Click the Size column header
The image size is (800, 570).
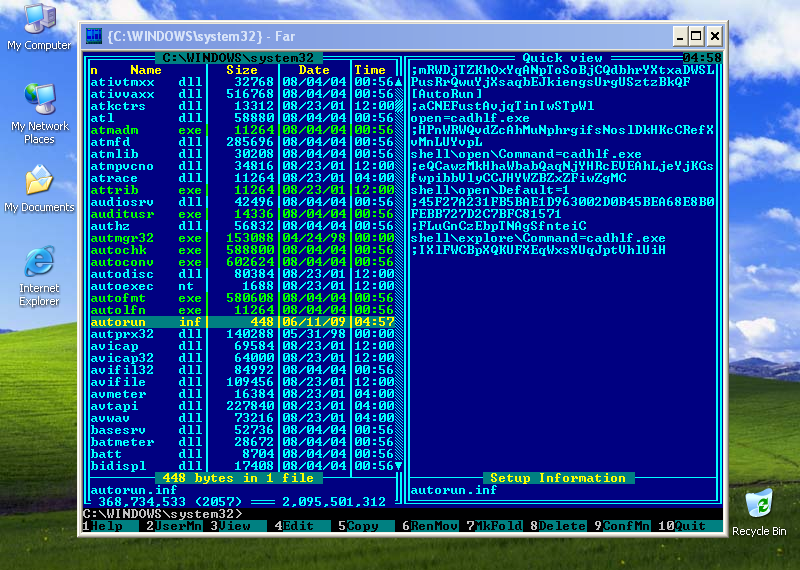(x=242, y=70)
